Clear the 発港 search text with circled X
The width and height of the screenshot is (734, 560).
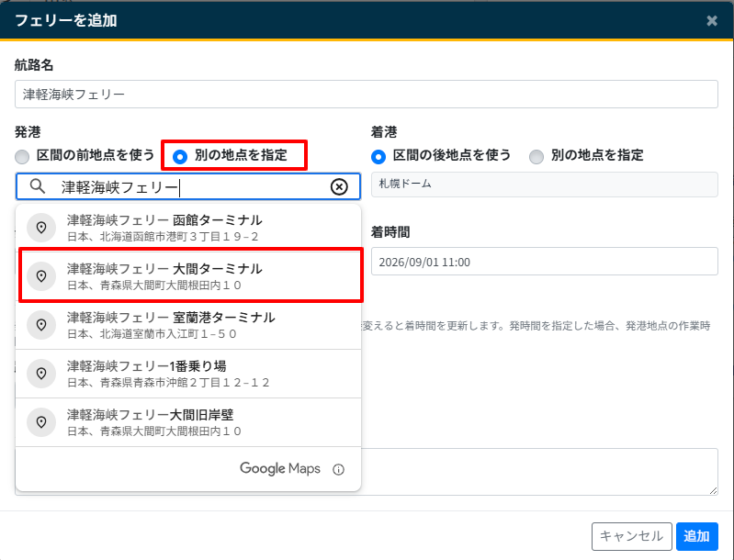click(339, 186)
